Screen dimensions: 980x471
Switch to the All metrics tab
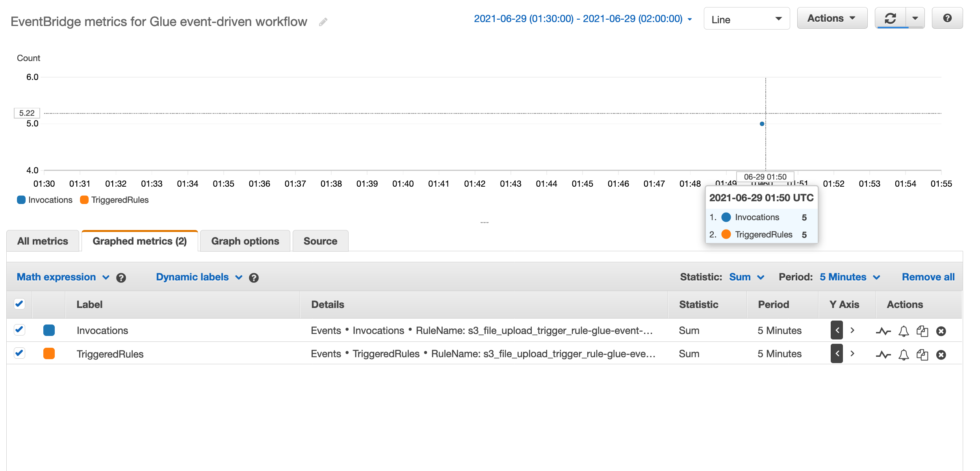pyautogui.click(x=43, y=241)
